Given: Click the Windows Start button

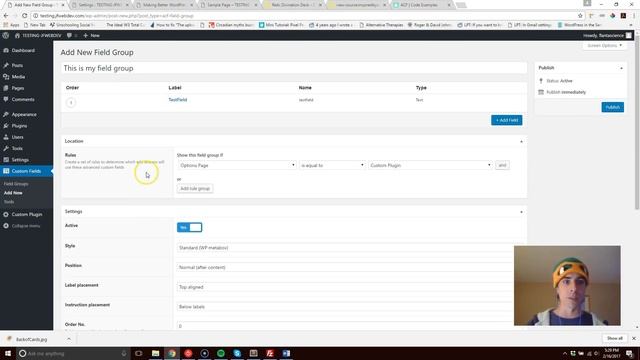Looking at the screenshot, I should [x=8, y=353].
